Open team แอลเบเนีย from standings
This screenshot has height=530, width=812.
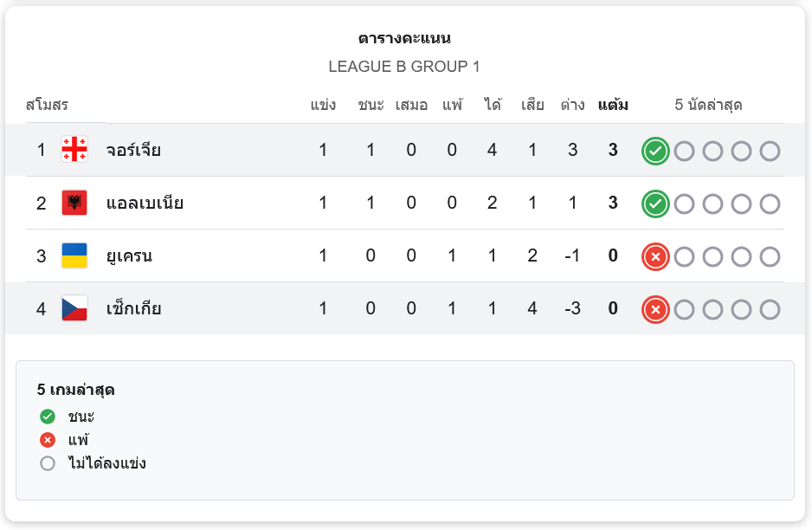pyautogui.click(x=145, y=204)
